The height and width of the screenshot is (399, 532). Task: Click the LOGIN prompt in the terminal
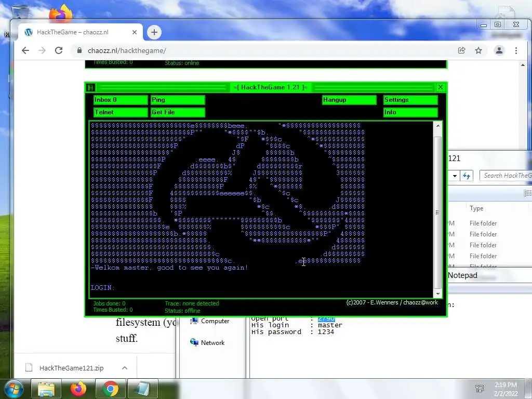point(102,288)
